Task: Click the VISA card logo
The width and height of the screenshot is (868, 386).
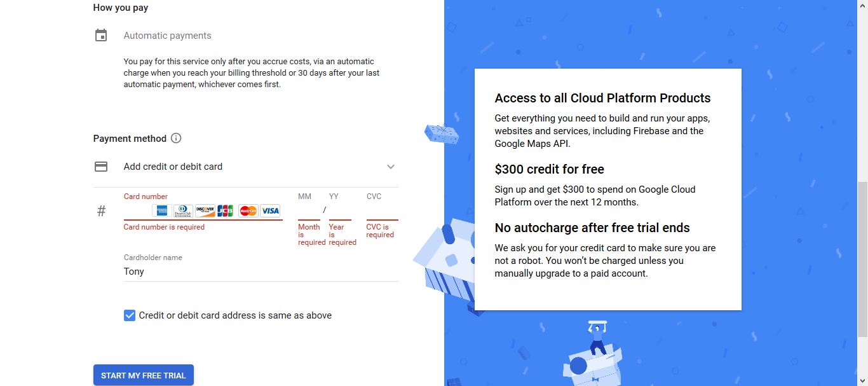Action: pos(270,210)
